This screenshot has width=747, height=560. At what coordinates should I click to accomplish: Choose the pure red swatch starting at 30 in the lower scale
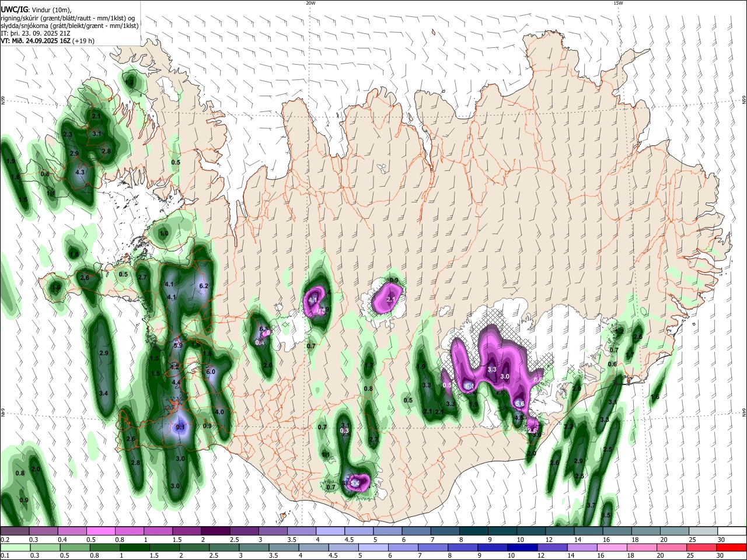731,547
